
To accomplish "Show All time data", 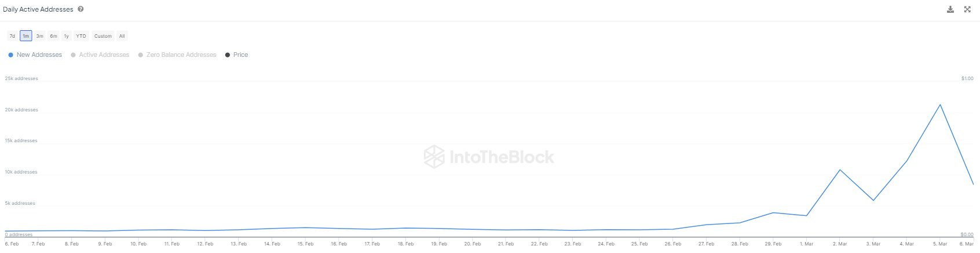I will [122, 36].
